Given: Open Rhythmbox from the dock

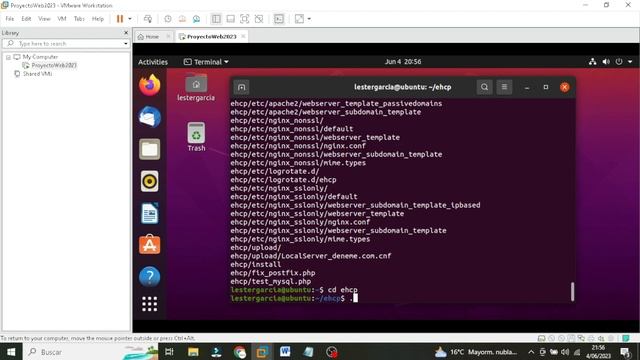Looking at the screenshot, I should 149,181.
